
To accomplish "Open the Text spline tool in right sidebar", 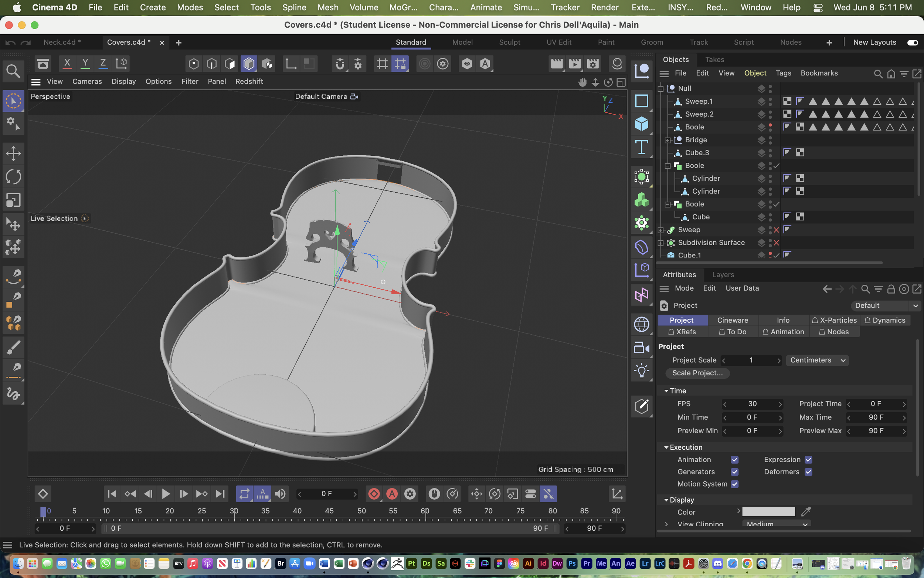I will (642, 147).
